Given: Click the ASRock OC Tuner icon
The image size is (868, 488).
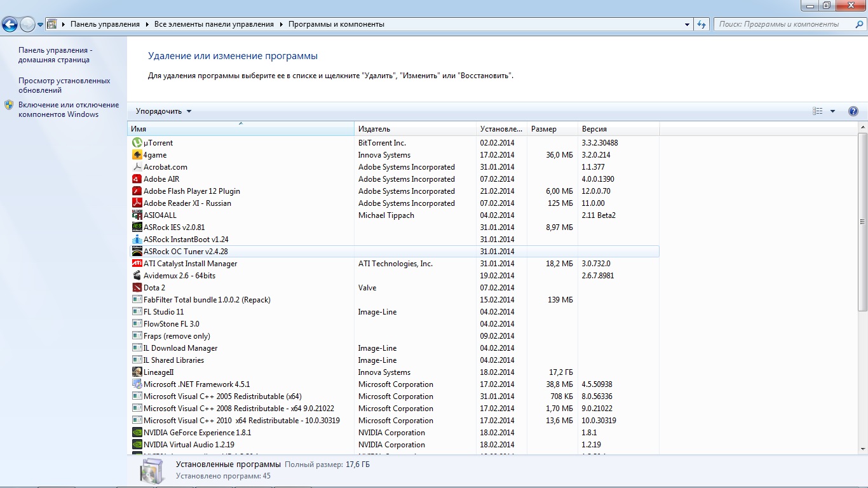Looking at the screenshot, I should pos(137,252).
